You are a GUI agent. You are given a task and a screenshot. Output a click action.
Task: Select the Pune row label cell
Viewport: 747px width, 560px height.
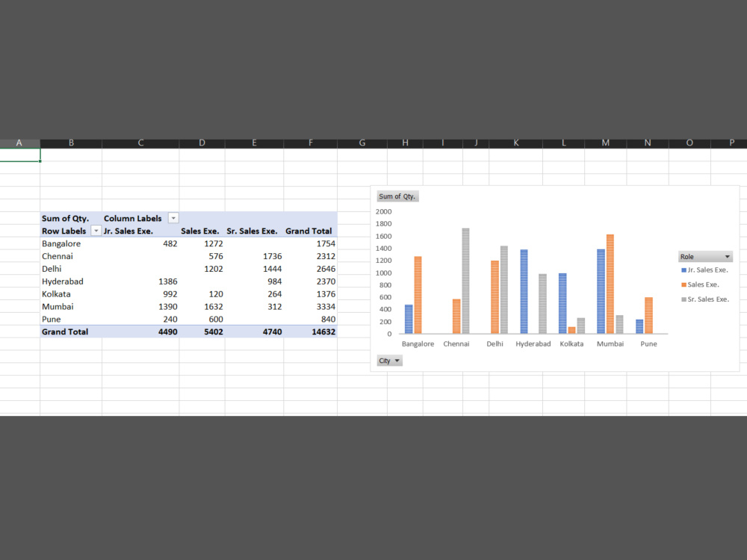71,319
